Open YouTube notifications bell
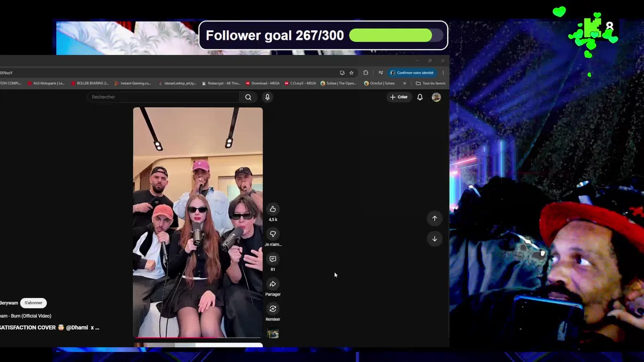The height and width of the screenshot is (362, 644). tap(420, 97)
